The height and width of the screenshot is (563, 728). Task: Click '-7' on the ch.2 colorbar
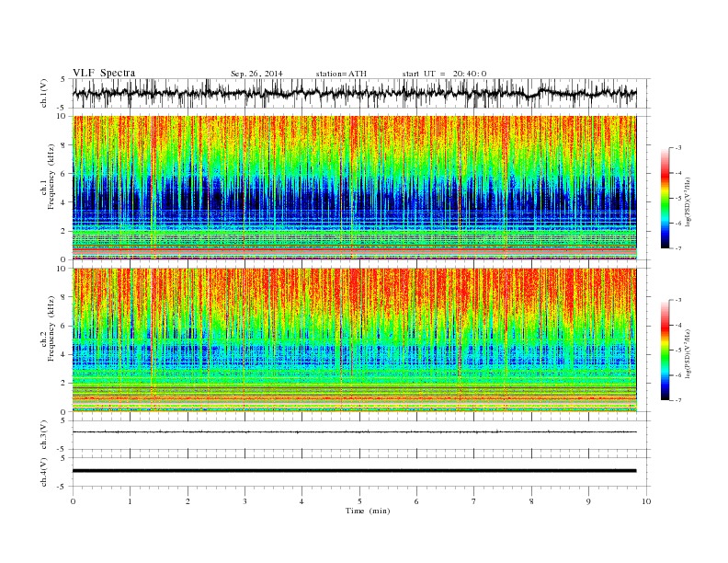tap(677, 400)
